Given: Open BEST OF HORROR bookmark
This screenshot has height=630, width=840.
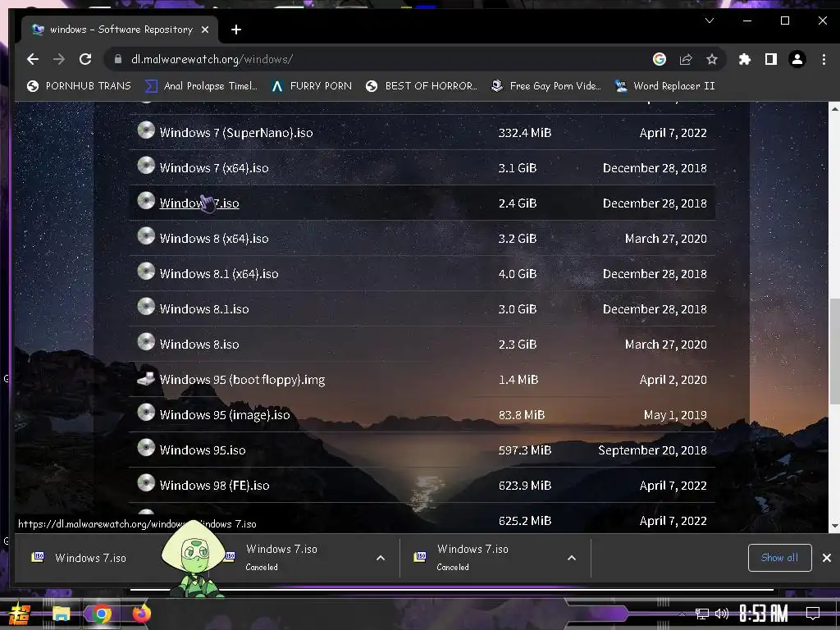Looking at the screenshot, I should pos(421,85).
